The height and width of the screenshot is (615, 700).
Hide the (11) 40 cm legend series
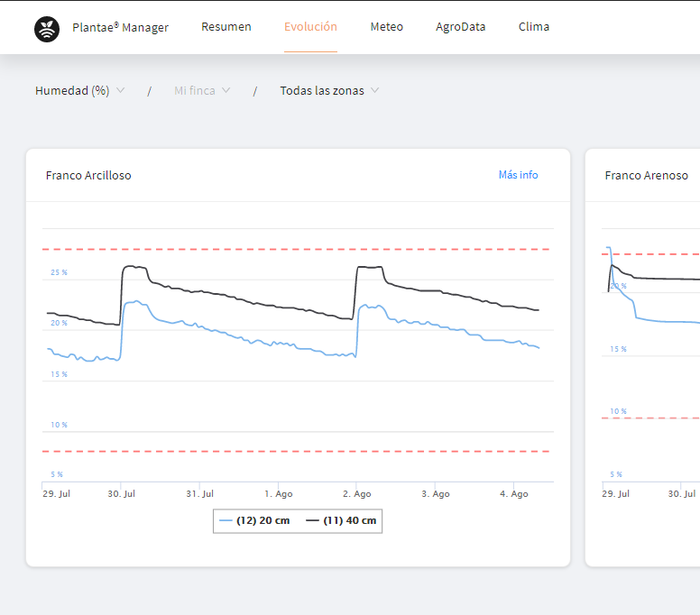pyautogui.click(x=341, y=521)
